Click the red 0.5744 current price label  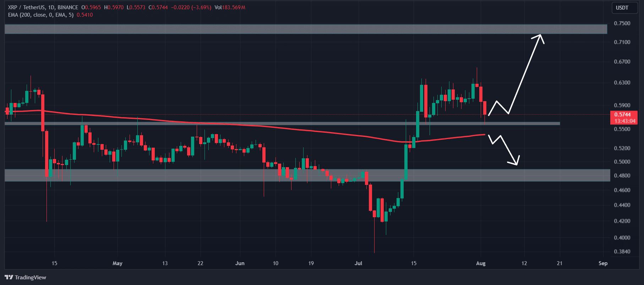[x=623, y=114]
